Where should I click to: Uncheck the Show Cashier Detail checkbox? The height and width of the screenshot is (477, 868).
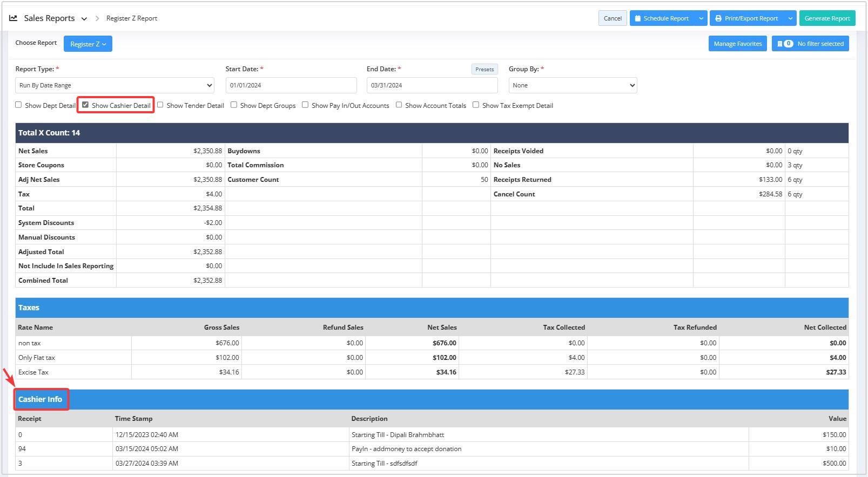pyautogui.click(x=85, y=105)
